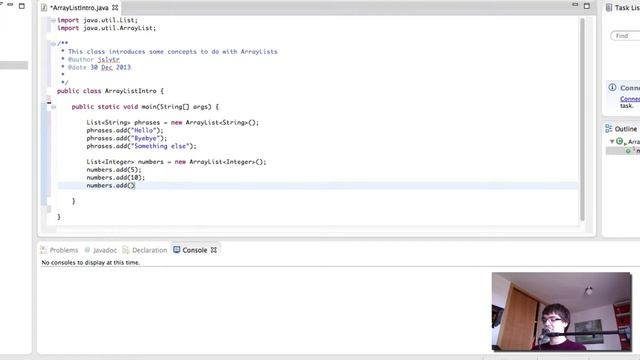Focus the Find field in Task List

tap(625, 36)
